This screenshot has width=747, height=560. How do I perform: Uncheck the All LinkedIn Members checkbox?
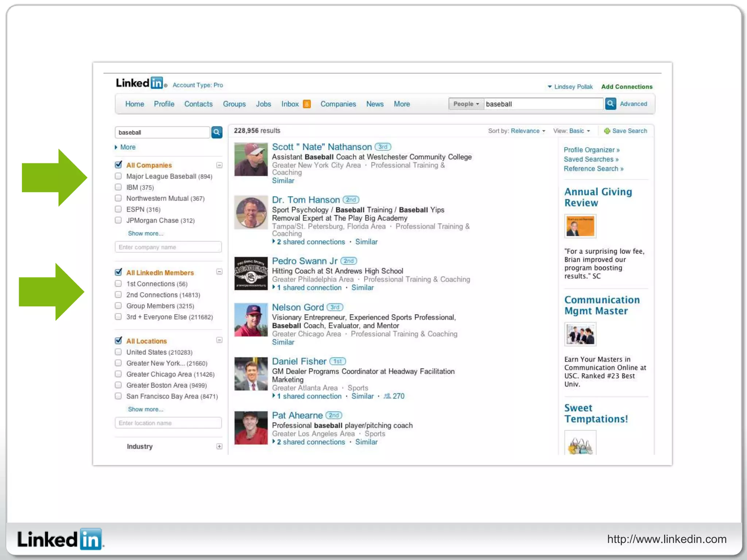(118, 272)
